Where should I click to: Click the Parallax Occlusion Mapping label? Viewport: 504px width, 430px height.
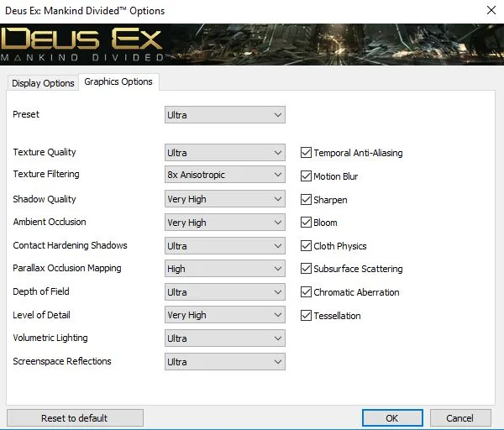point(67,268)
